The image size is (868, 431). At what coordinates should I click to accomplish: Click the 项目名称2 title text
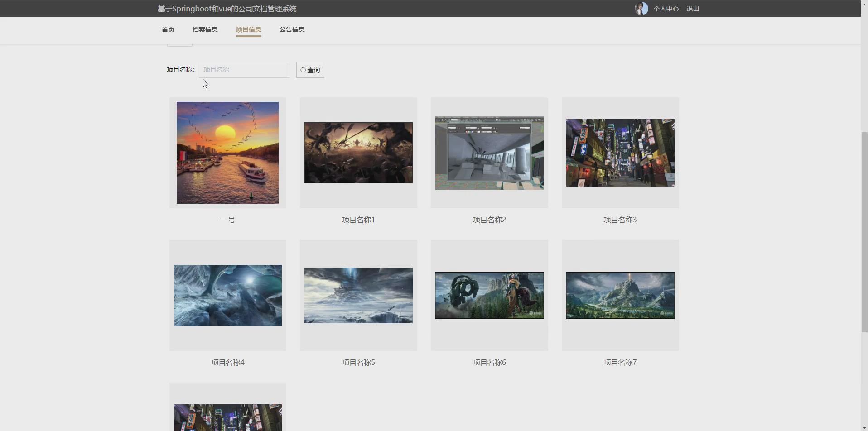tap(489, 220)
